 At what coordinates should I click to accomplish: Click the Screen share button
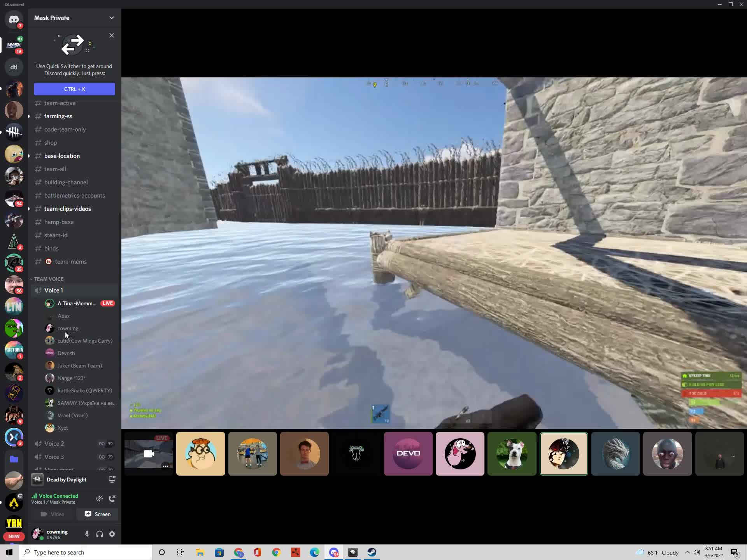pyautogui.click(x=98, y=514)
